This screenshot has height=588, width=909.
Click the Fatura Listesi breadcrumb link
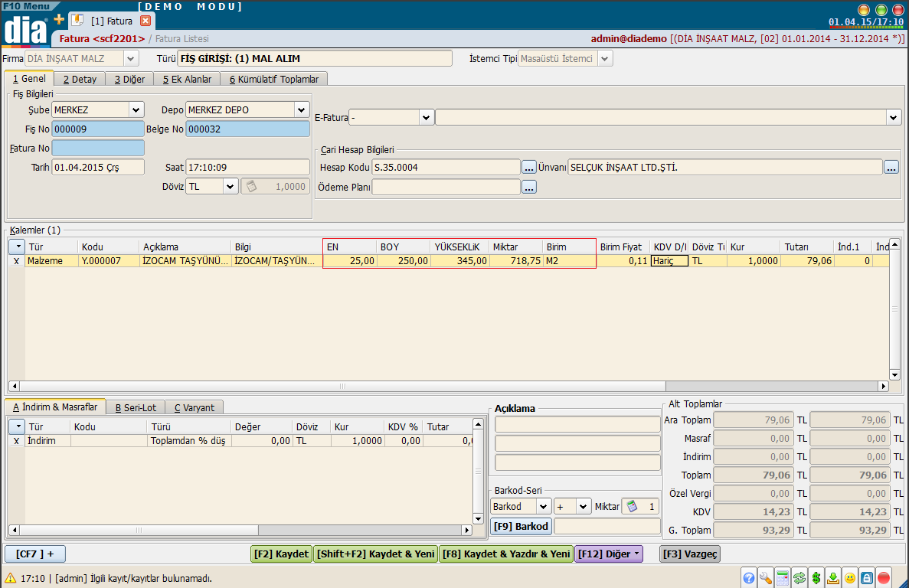pos(182,39)
